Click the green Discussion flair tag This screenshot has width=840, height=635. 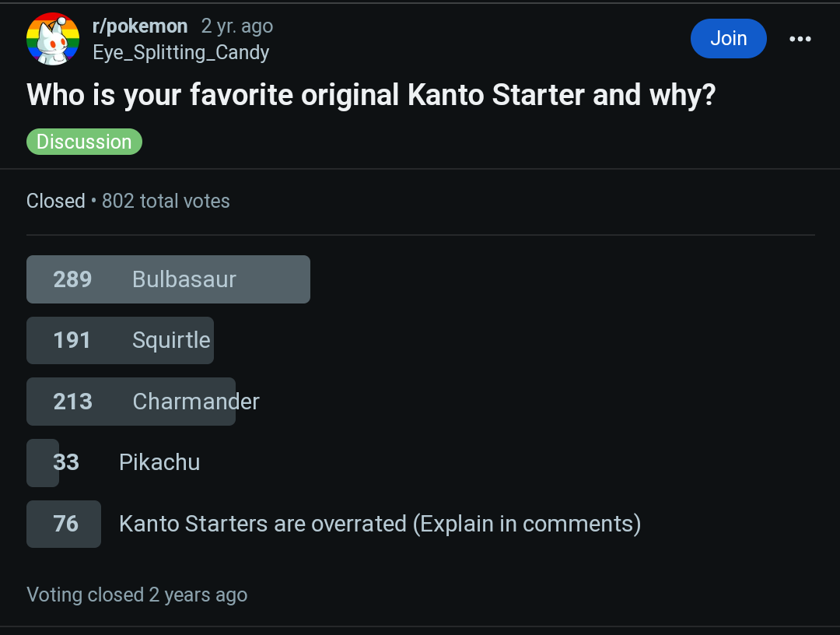coord(84,142)
